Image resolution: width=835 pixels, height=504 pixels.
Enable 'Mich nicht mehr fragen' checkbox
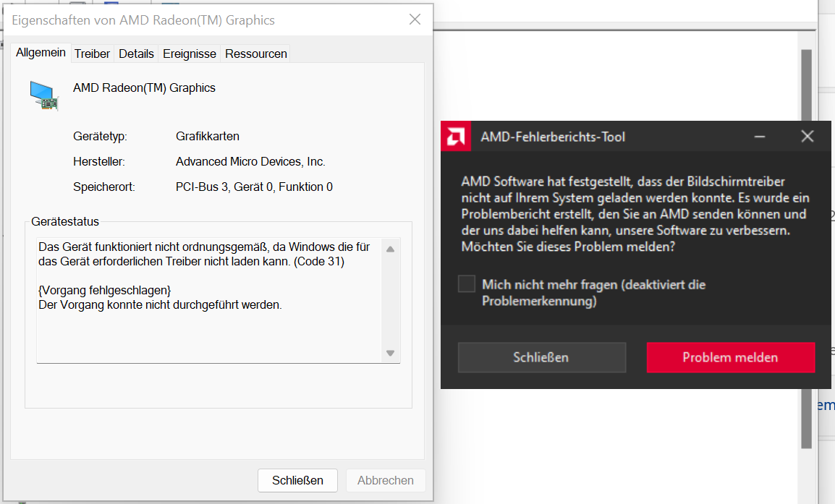point(466,283)
